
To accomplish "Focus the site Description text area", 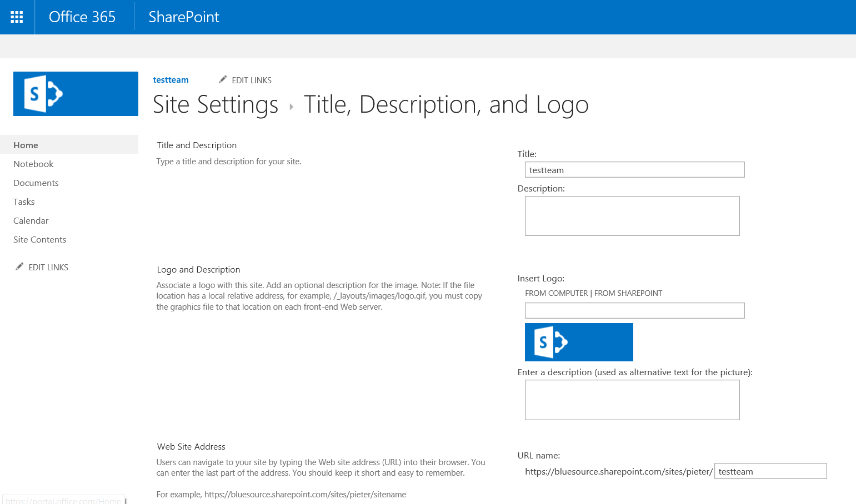I will (632, 216).
